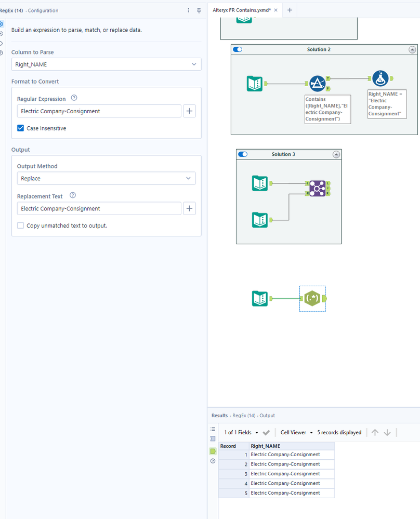Select the Right_NAME cell in record 5
This screenshot has height=519, width=420.
click(x=292, y=493)
